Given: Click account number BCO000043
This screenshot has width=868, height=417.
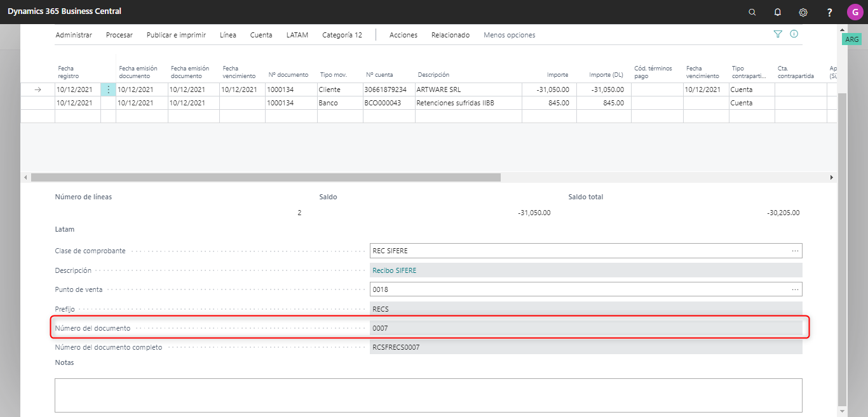Looking at the screenshot, I should click(x=389, y=103).
